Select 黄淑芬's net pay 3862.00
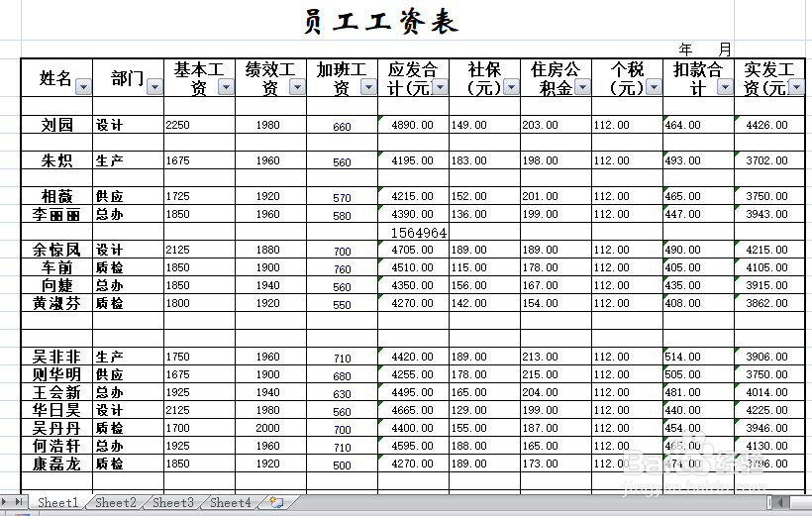 [769, 303]
